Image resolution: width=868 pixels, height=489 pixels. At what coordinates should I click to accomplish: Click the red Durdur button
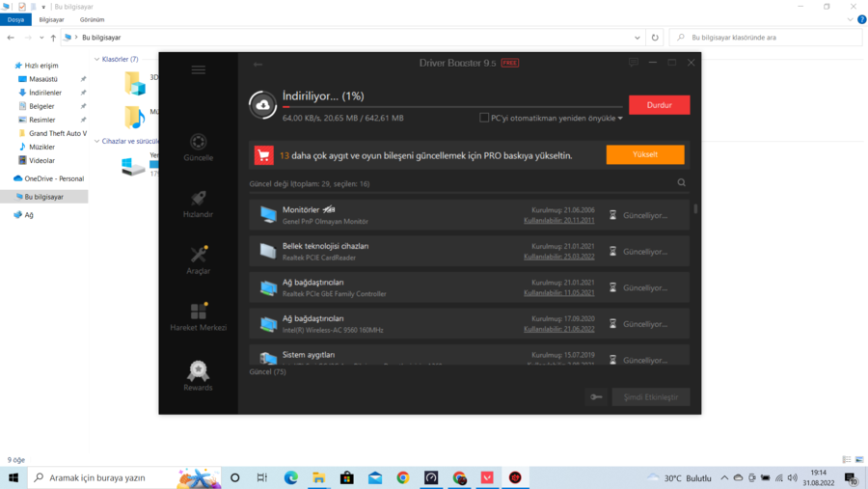660,105
